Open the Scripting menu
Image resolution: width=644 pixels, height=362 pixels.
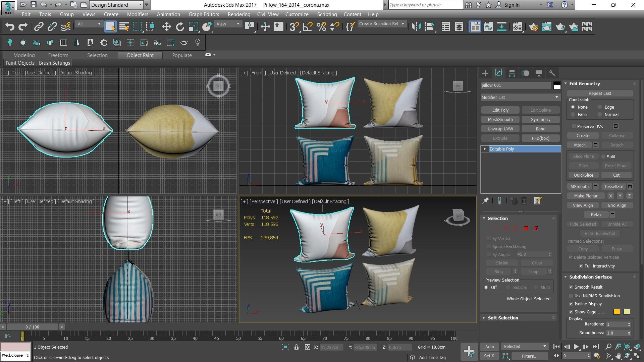point(327,14)
